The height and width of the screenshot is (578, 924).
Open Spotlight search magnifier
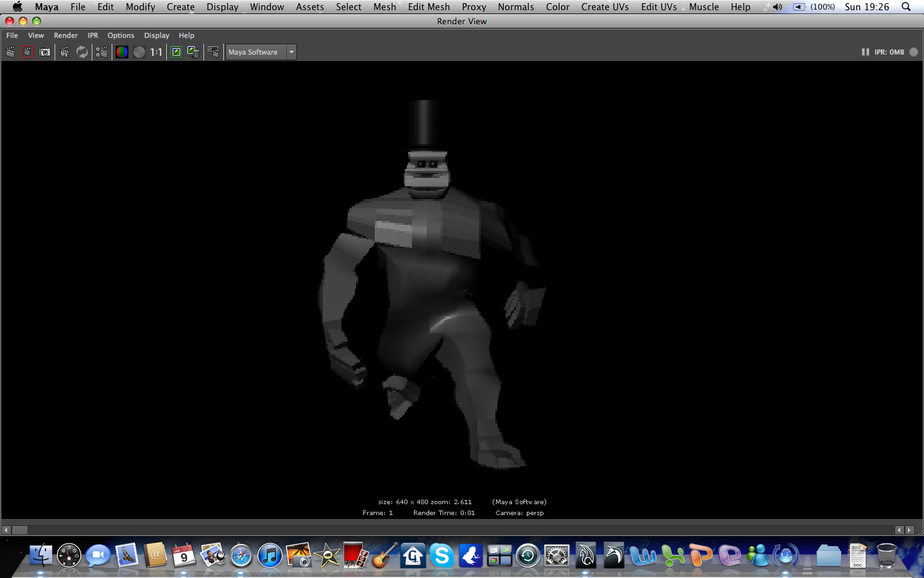pos(906,7)
